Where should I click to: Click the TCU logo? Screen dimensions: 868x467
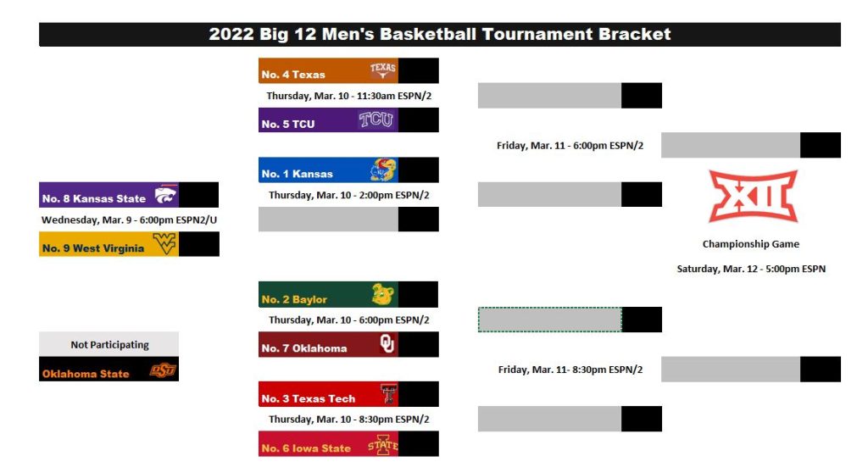point(376,120)
